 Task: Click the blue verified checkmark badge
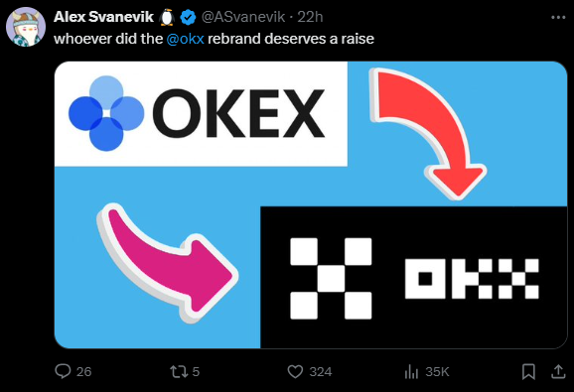(x=189, y=17)
